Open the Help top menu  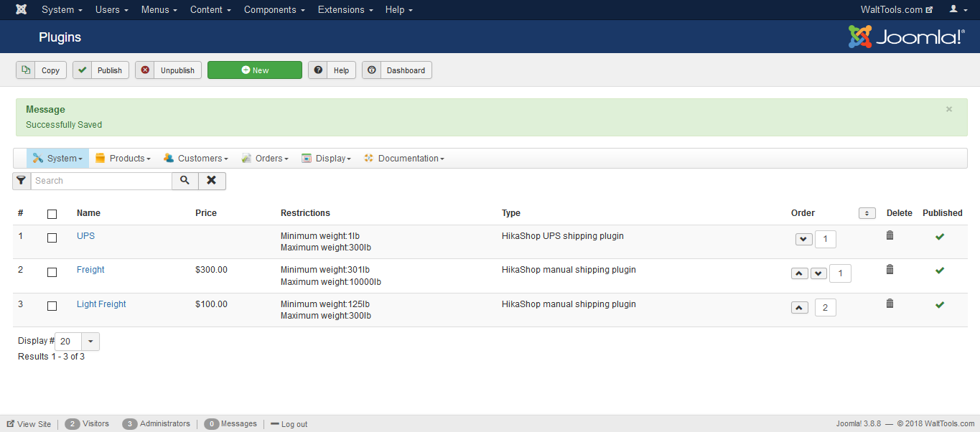[x=399, y=9]
